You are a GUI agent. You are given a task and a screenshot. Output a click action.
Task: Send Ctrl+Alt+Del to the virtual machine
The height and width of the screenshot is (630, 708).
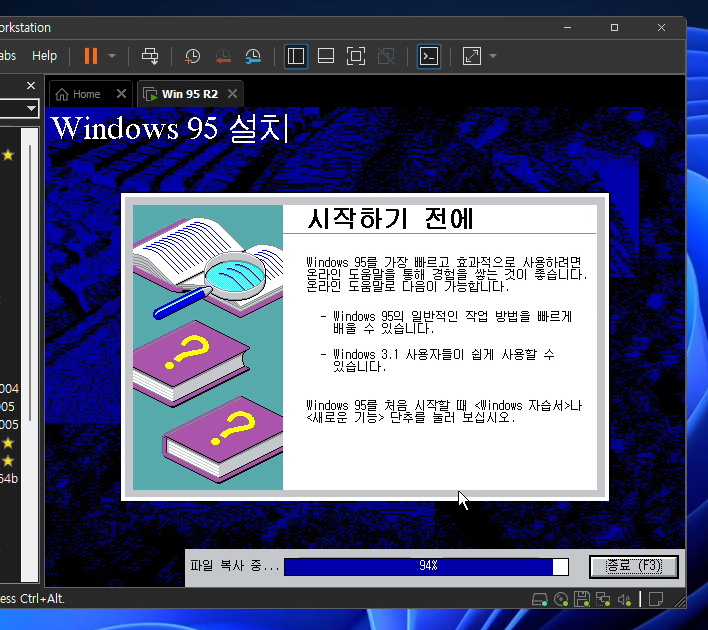[150, 56]
